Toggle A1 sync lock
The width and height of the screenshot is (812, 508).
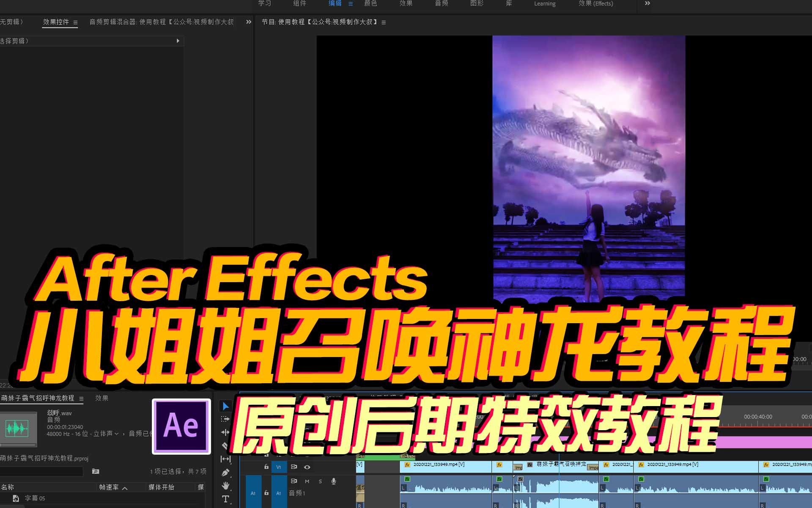294,481
